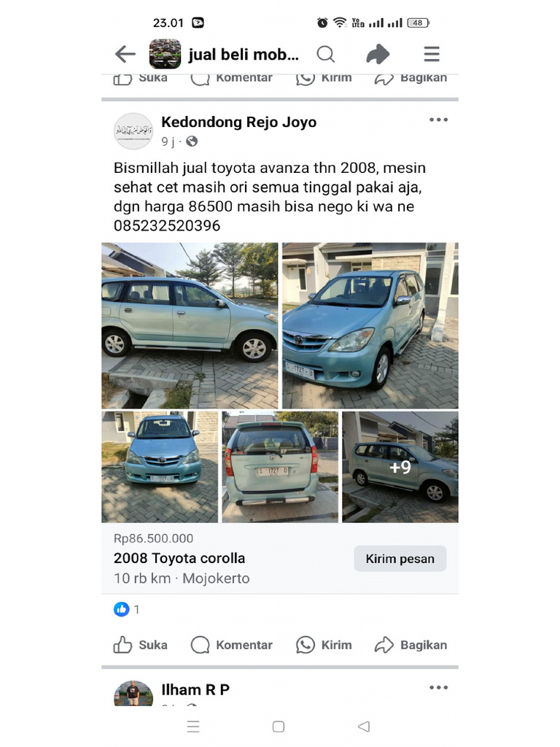Open Kedondong Rejo Joyo profile picture
Screen dimensions: 560x747
point(133,131)
